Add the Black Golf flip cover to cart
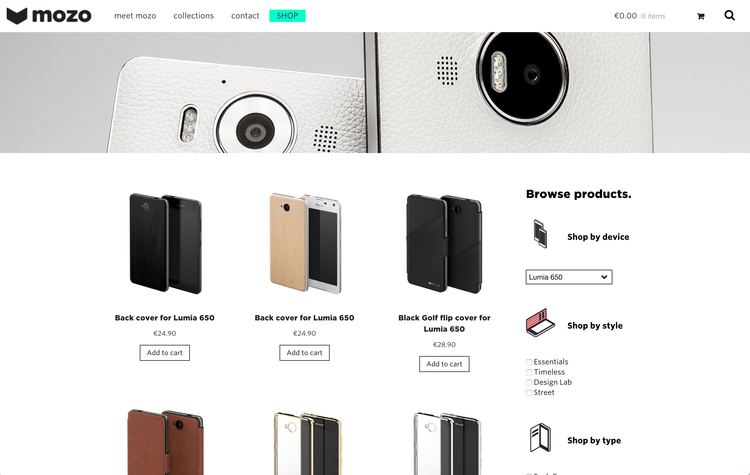This screenshot has height=475, width=750. [x=444, y=364]
